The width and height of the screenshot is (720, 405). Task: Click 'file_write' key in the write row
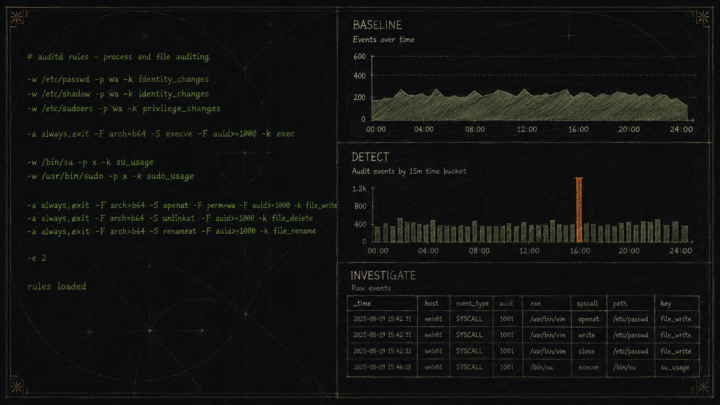pos(676,335)
